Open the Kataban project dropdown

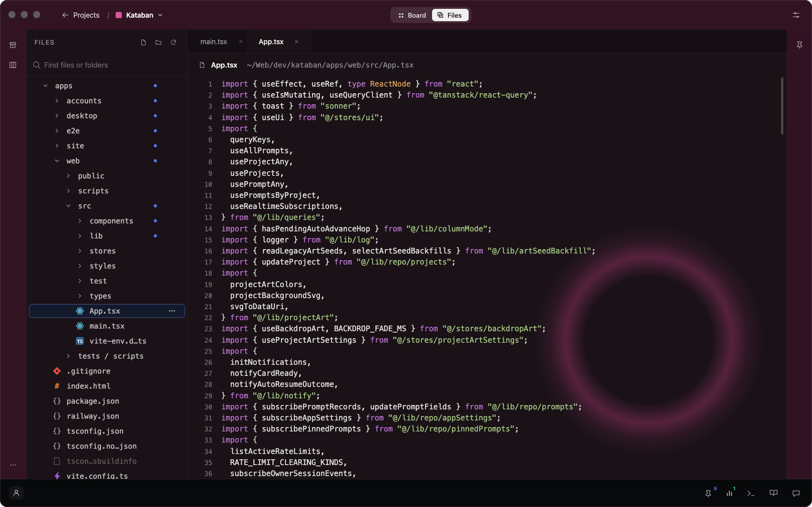pos(139,15)
